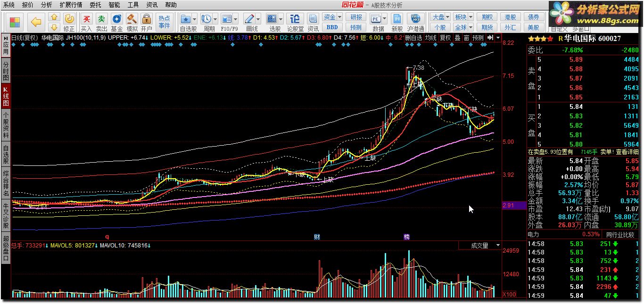
Task: Click the 查看详细 link
Action: point(627,152)
